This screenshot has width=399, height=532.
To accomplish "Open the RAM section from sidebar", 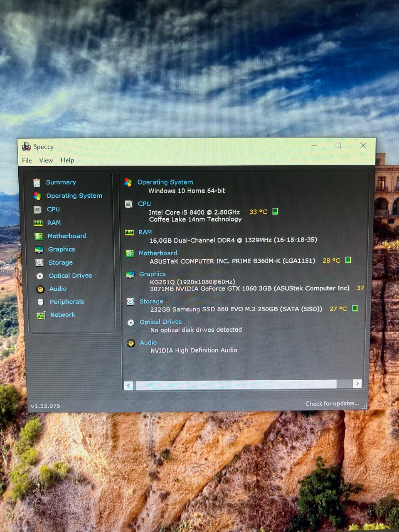I will (x=54, y=223).
